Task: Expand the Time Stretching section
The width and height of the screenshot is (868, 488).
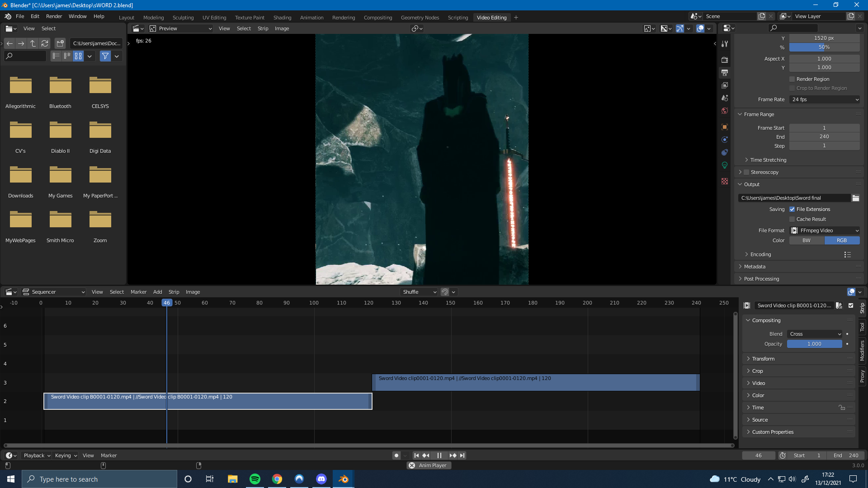Action: click(x=768, y=160)
